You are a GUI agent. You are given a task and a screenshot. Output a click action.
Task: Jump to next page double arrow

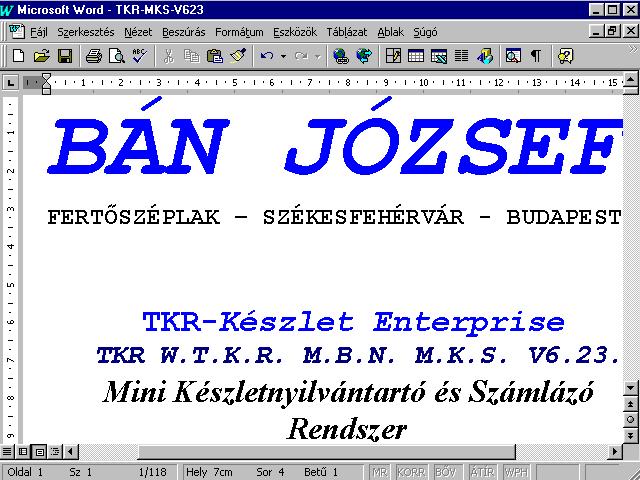631,435
